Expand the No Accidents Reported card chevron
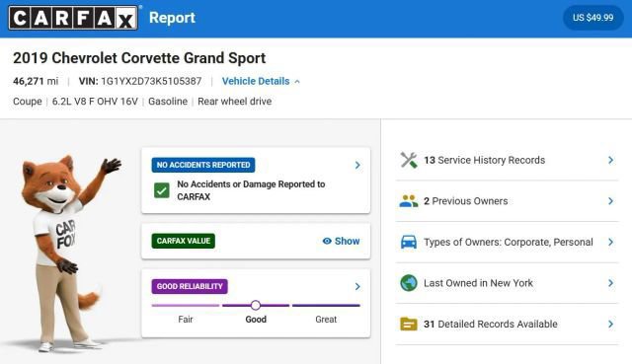632x364 pixels. point(357,165)
